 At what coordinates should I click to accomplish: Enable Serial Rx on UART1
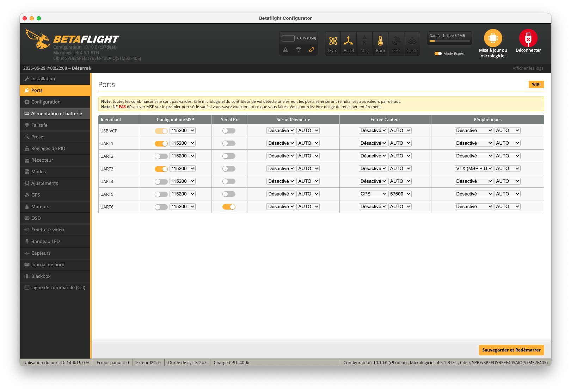[229, 143]
